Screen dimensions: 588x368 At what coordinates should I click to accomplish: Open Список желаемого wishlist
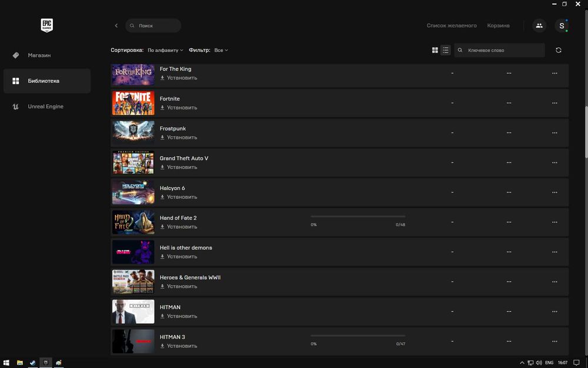coord(452,25)
